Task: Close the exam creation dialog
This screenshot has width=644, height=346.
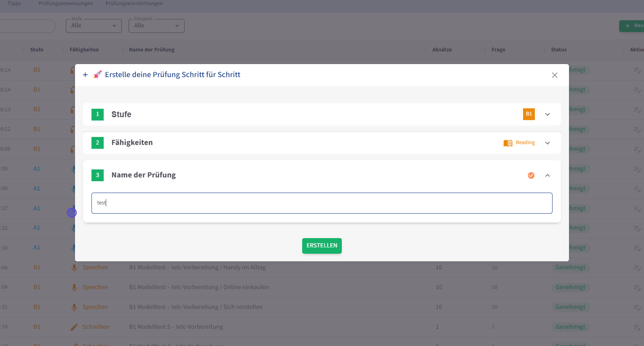Action: pyautogui.click(x=554, y=75)
